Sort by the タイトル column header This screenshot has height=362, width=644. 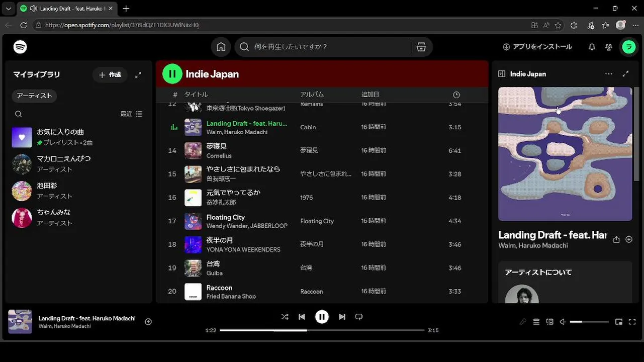[196, 95]
